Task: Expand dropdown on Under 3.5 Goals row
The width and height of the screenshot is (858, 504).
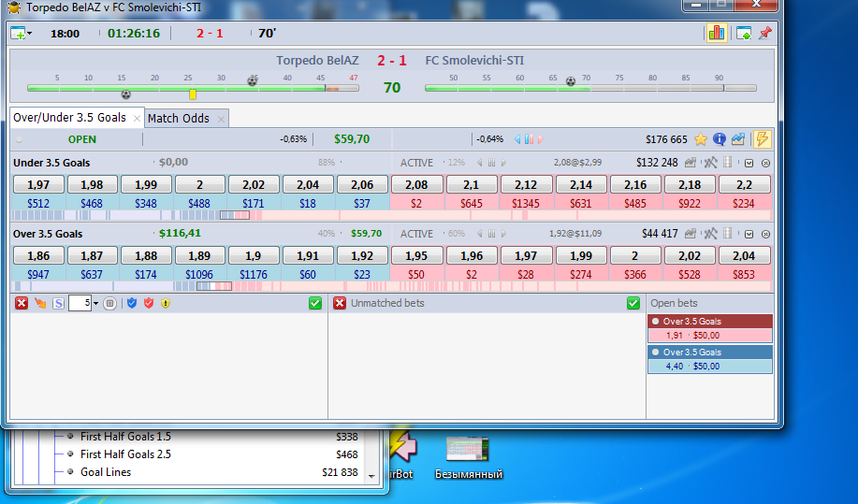Action: tap(749, 163)
